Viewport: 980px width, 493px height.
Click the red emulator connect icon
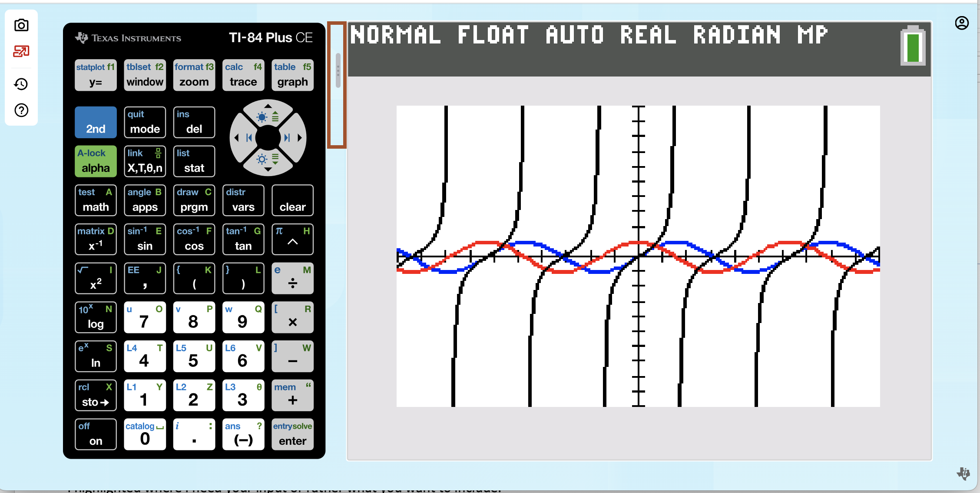pyautogui.click(x=21, y=52)
